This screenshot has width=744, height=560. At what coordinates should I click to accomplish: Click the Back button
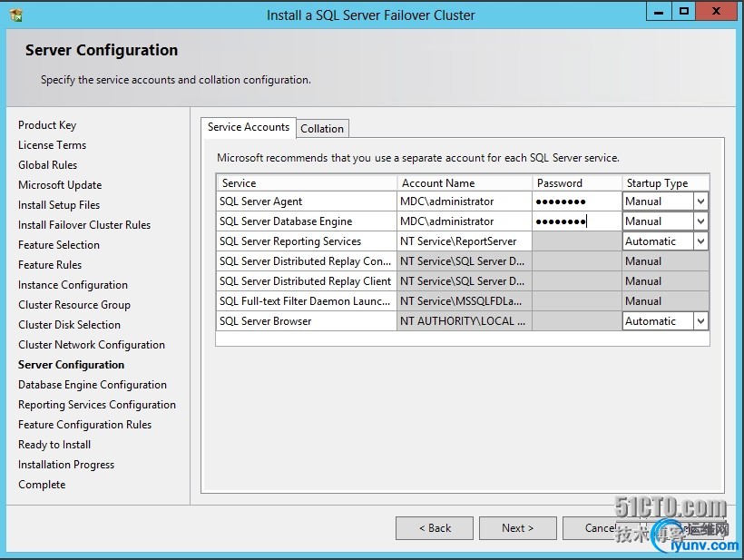point(435,528)
